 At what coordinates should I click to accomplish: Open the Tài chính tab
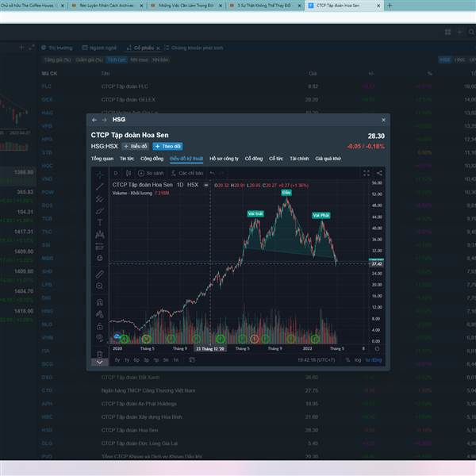coord(299,159)
